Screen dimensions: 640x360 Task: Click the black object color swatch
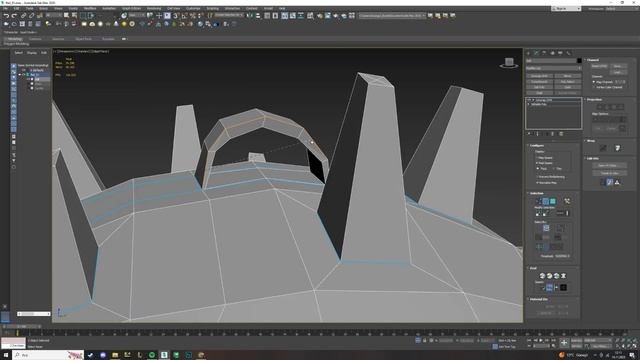click(579, 60)
